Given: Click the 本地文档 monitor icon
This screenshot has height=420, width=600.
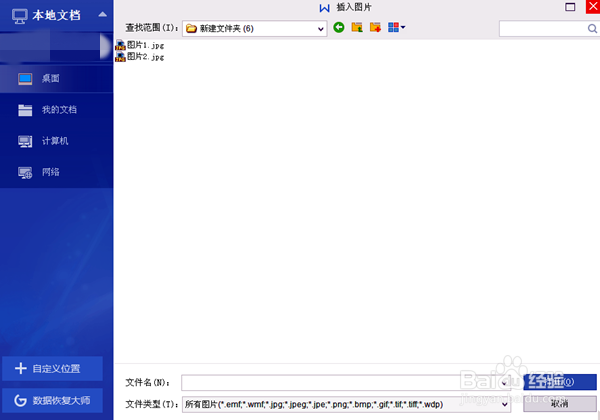Looking at the screenshot, I should [x=20, y=16].
